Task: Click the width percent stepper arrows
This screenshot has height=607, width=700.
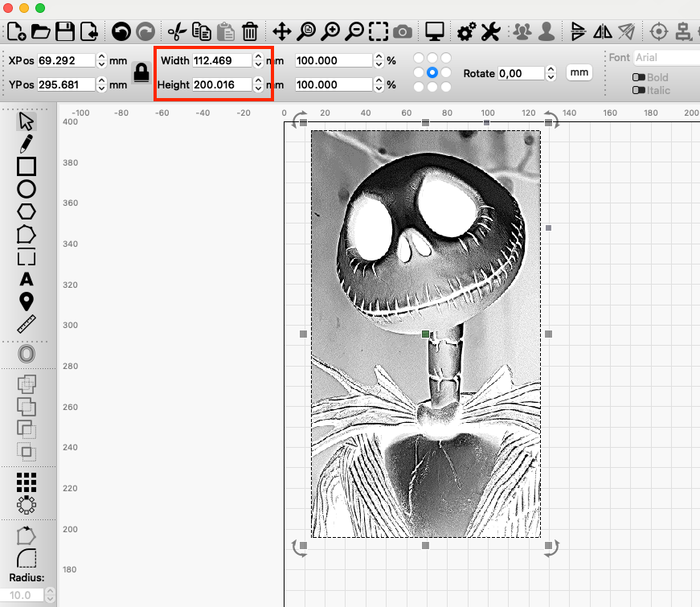Action: point(379,60)
